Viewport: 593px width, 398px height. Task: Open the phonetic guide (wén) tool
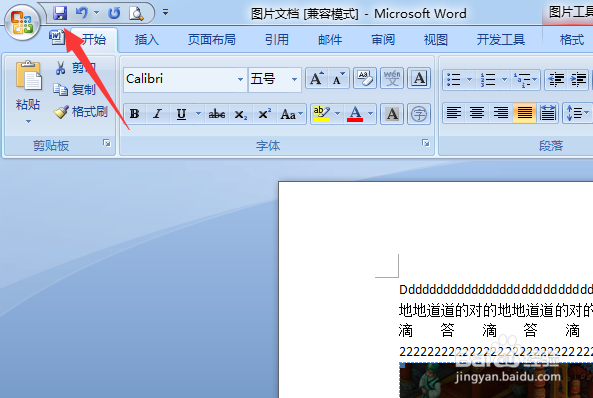pyautogui.click(x=392, y=78)
